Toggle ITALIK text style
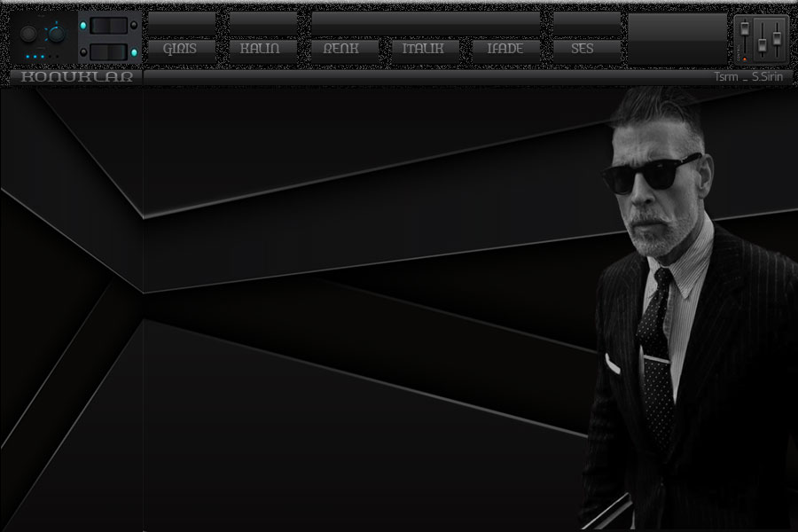798x532 pixels. pos(424,50)
